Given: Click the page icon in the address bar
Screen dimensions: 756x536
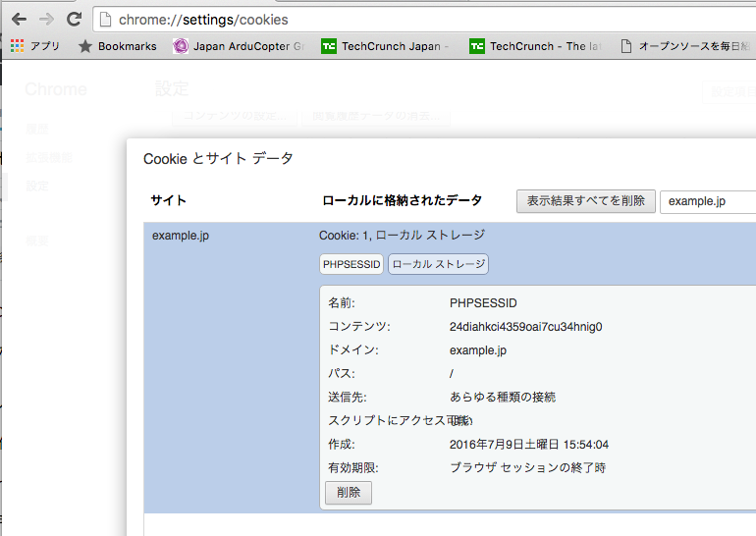Looking at the screenshot, I should coord(105,20).
